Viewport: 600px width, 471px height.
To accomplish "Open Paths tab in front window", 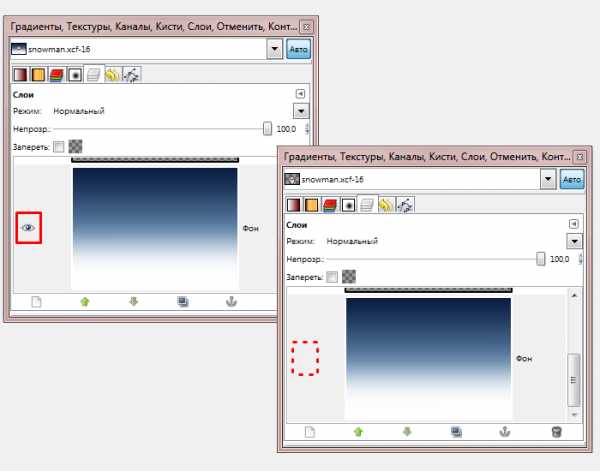I will click(x=405, y=205).
